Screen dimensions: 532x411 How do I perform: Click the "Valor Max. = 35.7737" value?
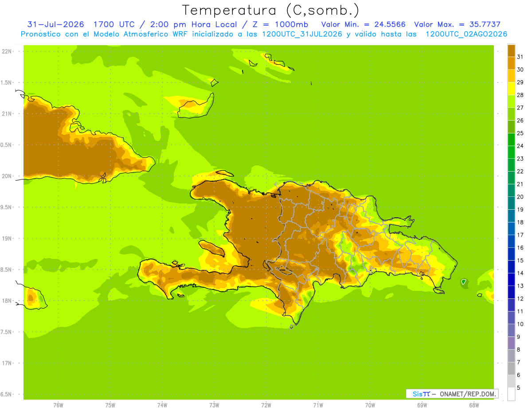point(457,24)
